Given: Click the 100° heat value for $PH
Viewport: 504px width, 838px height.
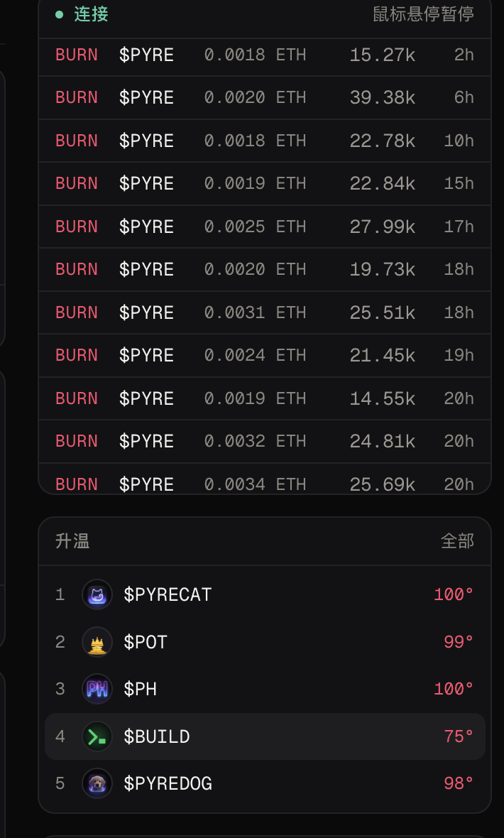Looking at the screenshot, I should [454, 689].
